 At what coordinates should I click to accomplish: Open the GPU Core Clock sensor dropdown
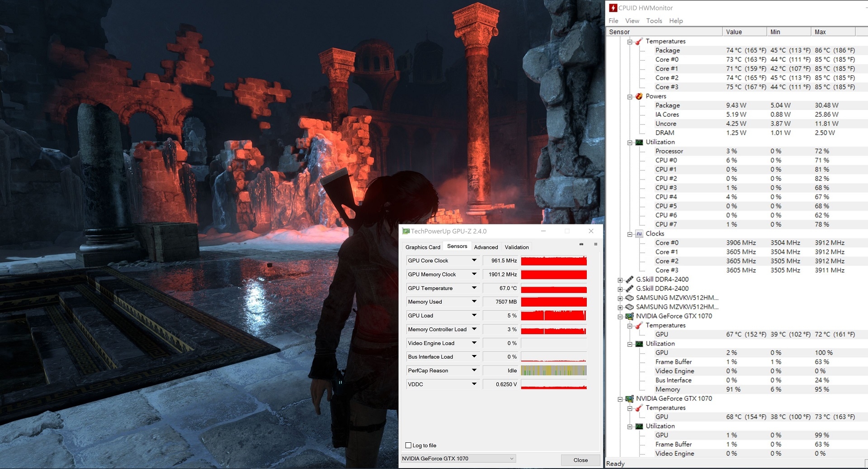coord(474,261)
